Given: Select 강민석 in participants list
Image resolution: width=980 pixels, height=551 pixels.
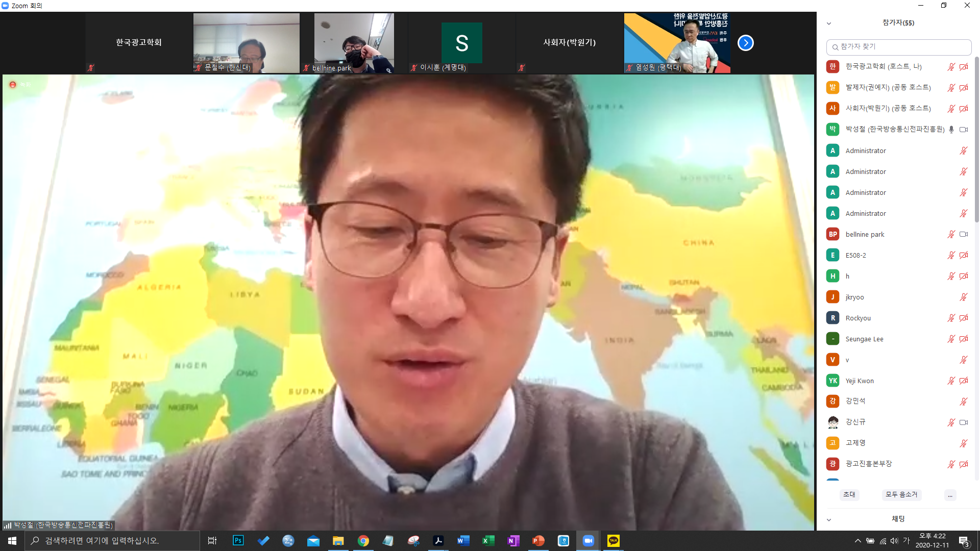Looking at the screenshot, I should pyautogui.click(x=898, y=401).
